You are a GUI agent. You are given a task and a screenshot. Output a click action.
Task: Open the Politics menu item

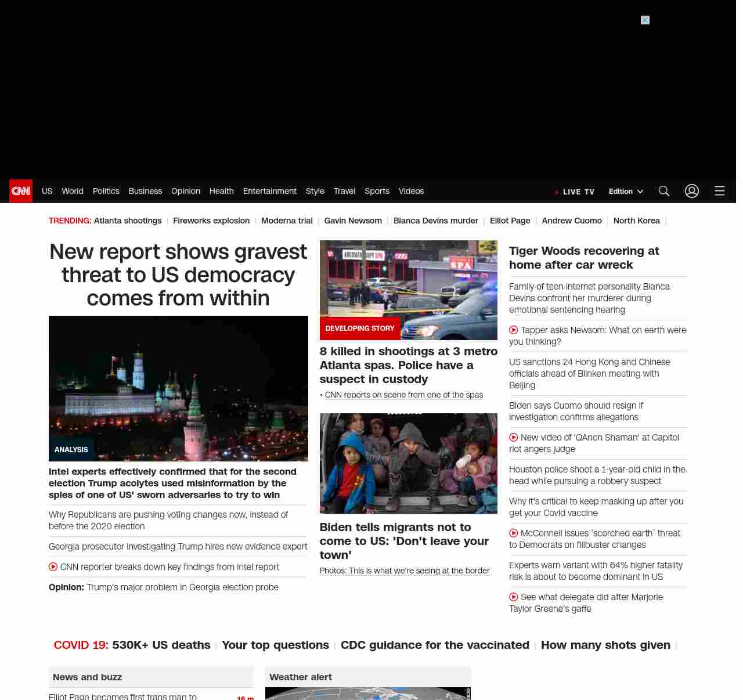coord(106,191)
